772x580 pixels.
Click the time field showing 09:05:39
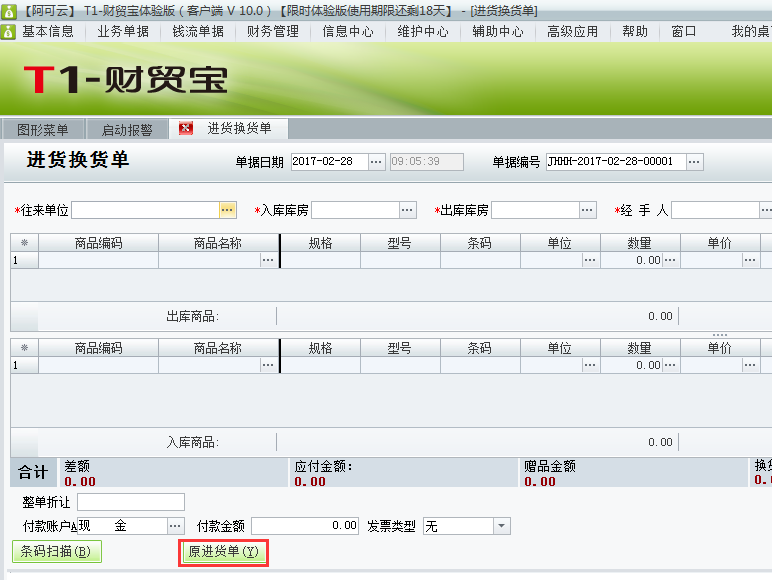[x=426, y=161]
